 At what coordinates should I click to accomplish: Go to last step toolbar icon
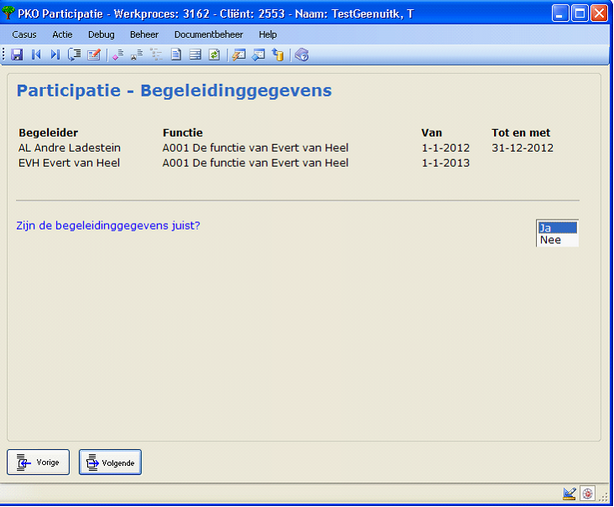55,55
